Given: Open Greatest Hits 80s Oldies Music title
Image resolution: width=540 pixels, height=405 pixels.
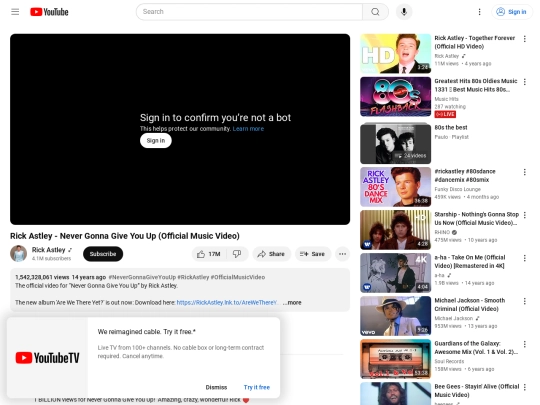Looking at the screenshot, I should click(476, 85).
